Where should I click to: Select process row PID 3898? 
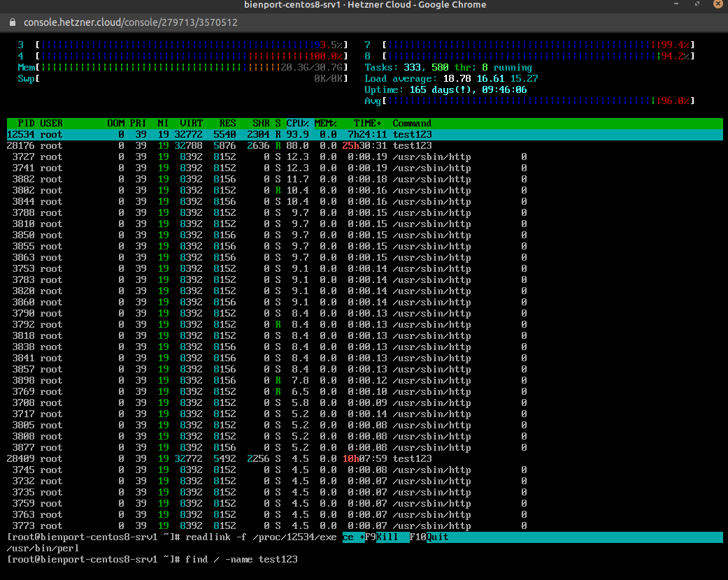(364, 380)
